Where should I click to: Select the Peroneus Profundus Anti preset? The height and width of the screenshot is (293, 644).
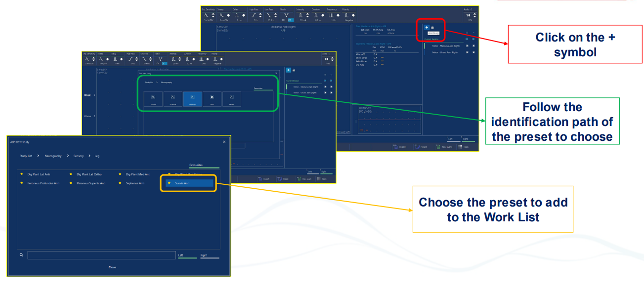tap(43, 183)
